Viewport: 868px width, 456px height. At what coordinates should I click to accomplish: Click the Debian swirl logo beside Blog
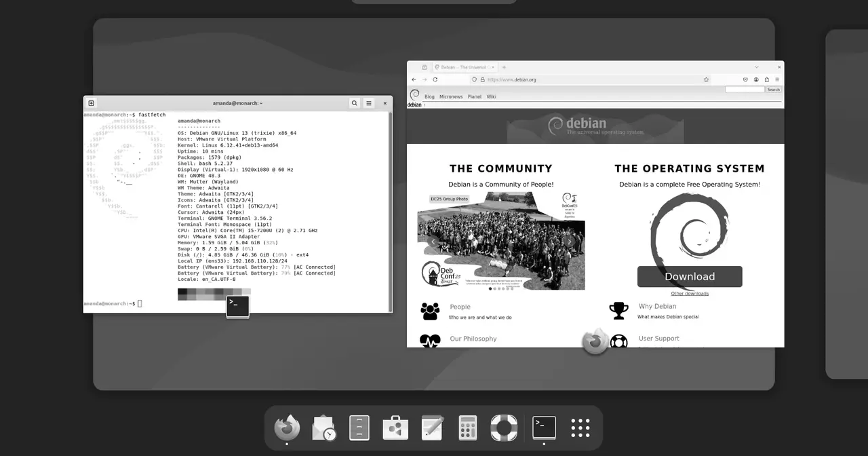(x=414, y=94)
